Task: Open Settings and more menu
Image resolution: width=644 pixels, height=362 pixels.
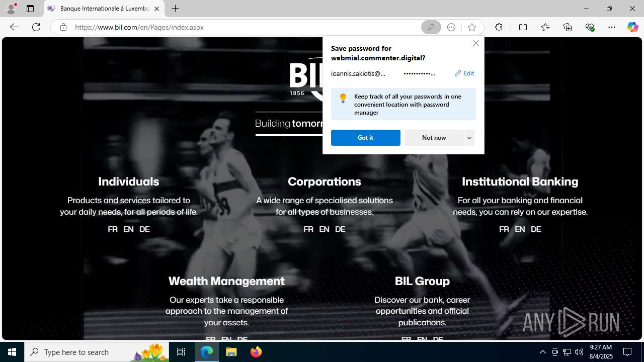Action: pyautogui.click(x=612, y=27)
